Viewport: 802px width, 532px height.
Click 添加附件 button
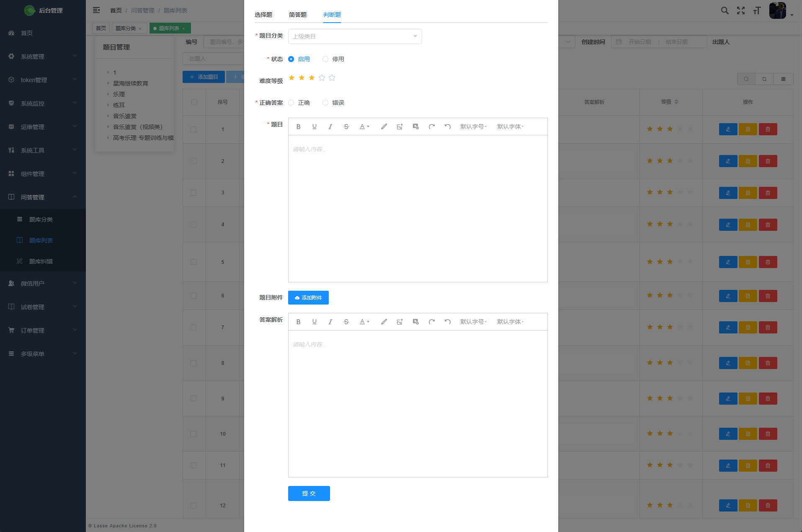[x=308, y=298]
